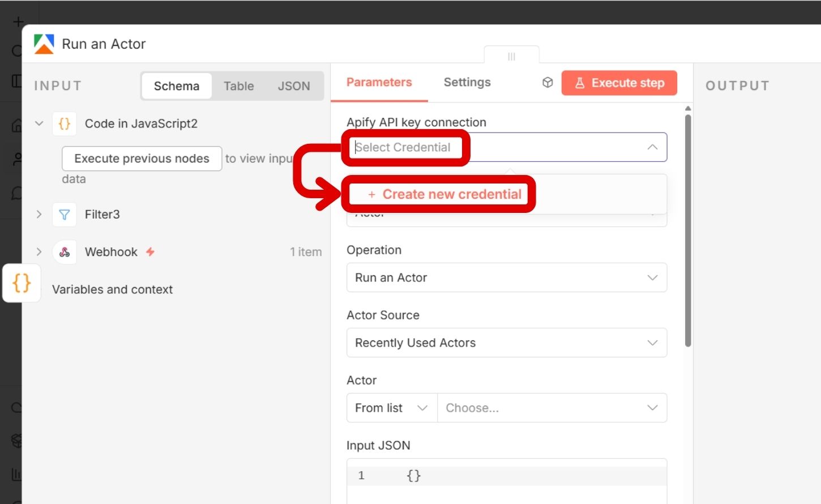Image resolution: width=821 pixels, height=504 pixels.
Task: Expand the Webhook input item
Action: (39, 252)
